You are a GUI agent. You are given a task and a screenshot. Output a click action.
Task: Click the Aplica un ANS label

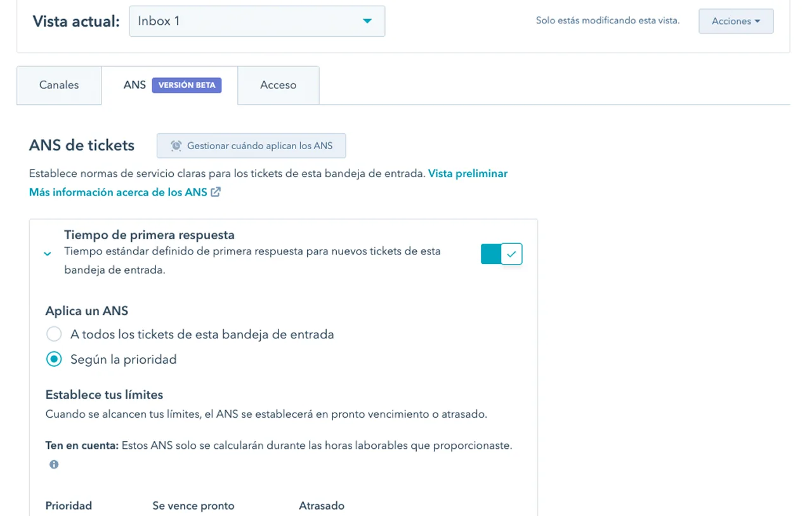point(87,311)
